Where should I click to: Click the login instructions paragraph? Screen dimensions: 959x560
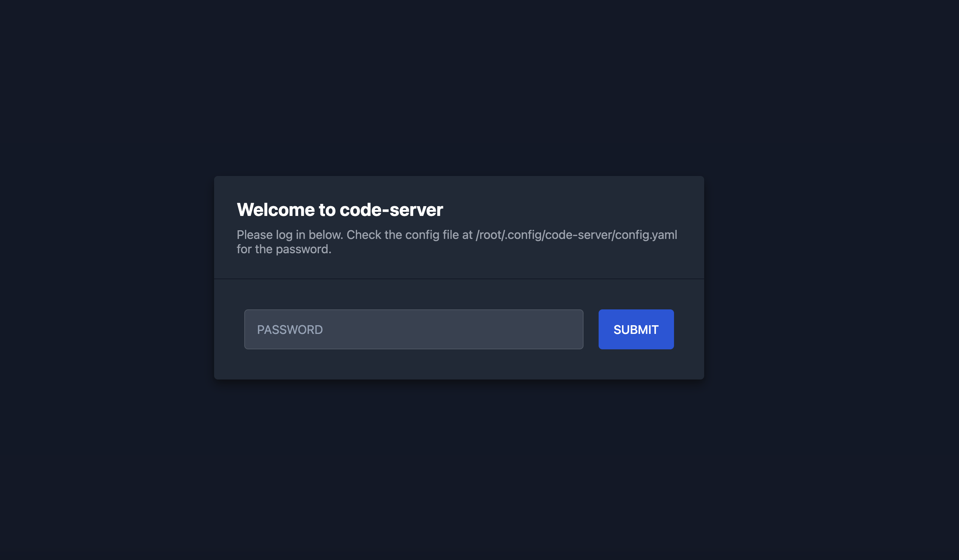click(457, 242)
